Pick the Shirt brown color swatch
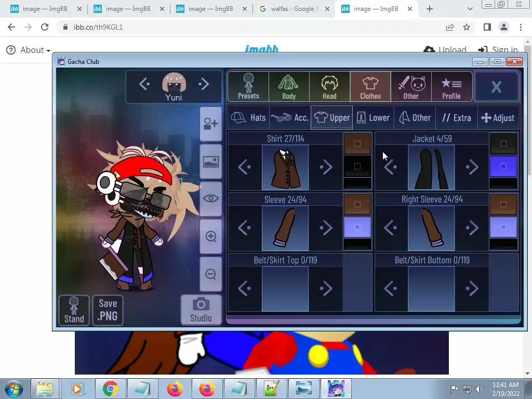The height and width of the screenshot is (399, 532). 357,143
